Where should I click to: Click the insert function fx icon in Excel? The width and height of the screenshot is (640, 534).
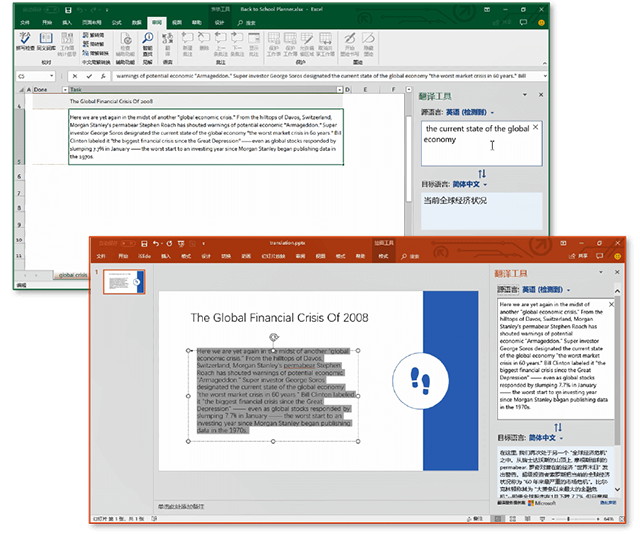pos(103,76)
